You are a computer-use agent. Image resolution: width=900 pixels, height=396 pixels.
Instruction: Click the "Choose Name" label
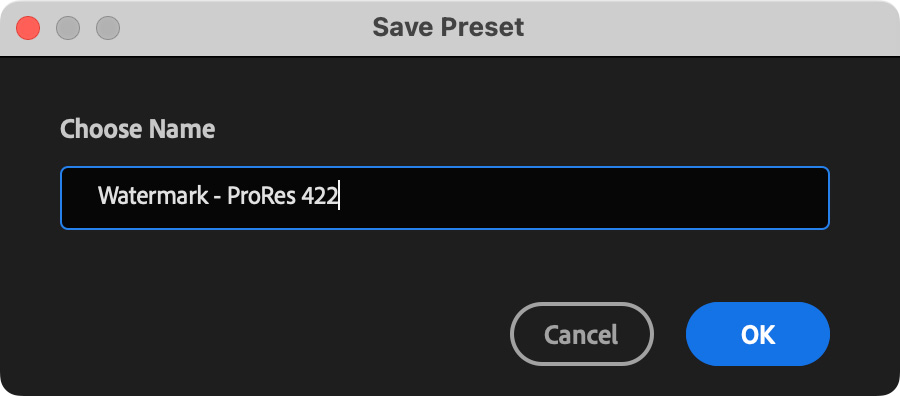tap(138, 130)
